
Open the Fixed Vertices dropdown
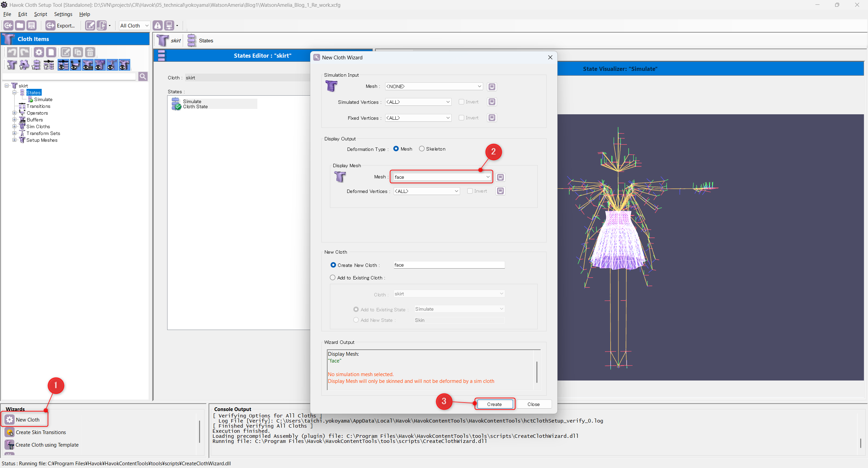(418, 118)
